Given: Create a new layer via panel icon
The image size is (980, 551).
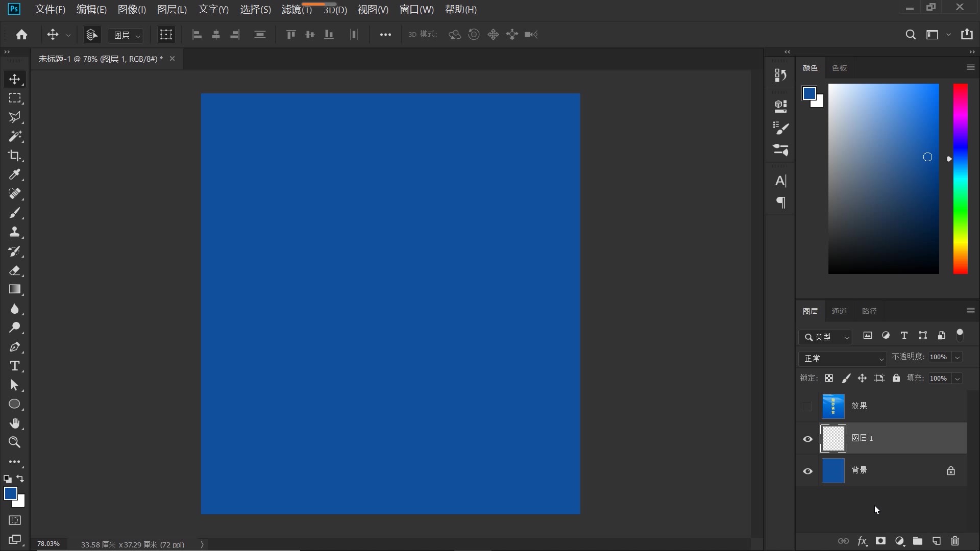Looking at the screenshot, I should (x=937, y=541).
